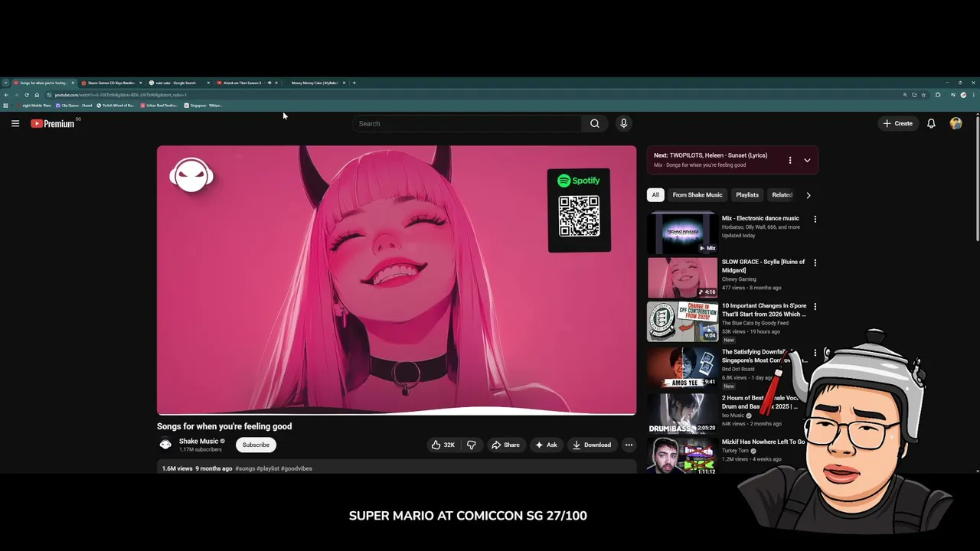Select the Related chip

(781, 195)
